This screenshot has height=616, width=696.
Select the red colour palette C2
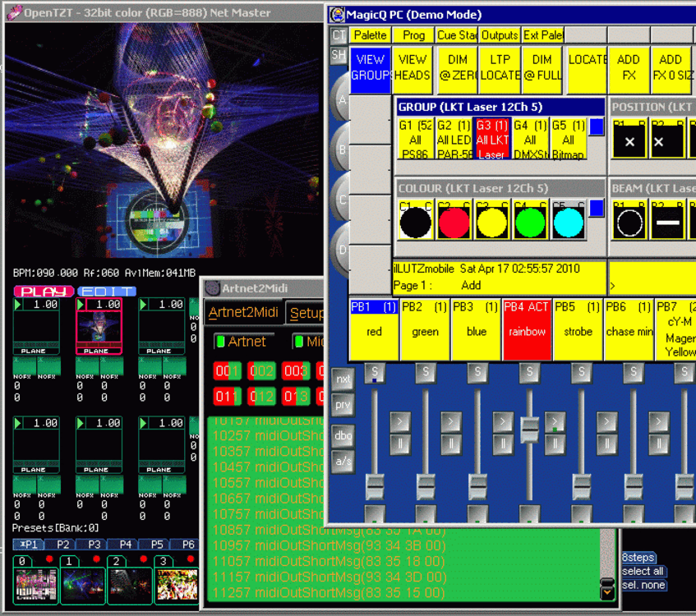coord(454,221)
